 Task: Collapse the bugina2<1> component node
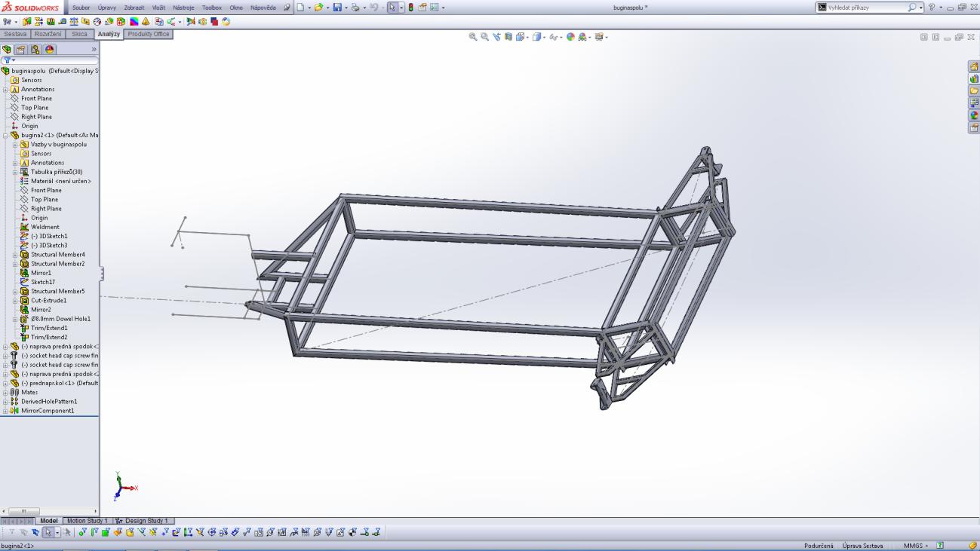pyautogui.click(x=5, y=135)
